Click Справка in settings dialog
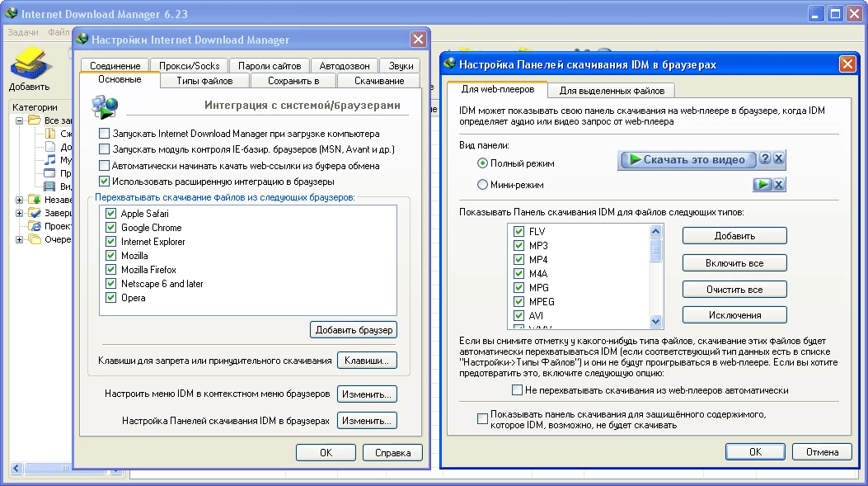Viewport: 868px width, 486px height. pyautogui.click(x=392, y=453)
